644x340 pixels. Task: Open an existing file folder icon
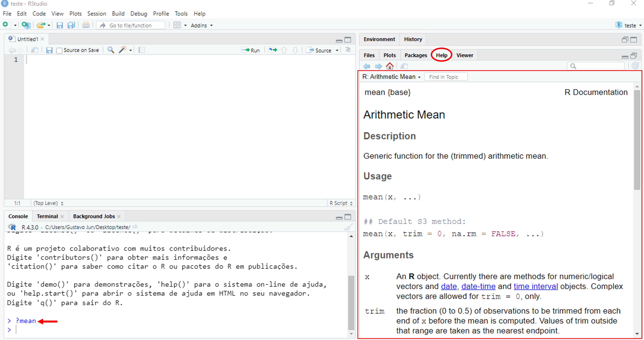point(41,25)
